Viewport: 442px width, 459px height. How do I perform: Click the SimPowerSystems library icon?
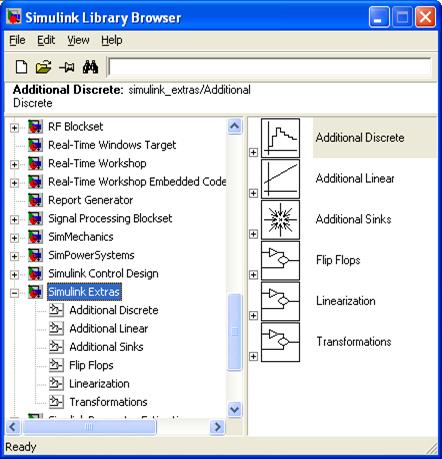(35, 255)
